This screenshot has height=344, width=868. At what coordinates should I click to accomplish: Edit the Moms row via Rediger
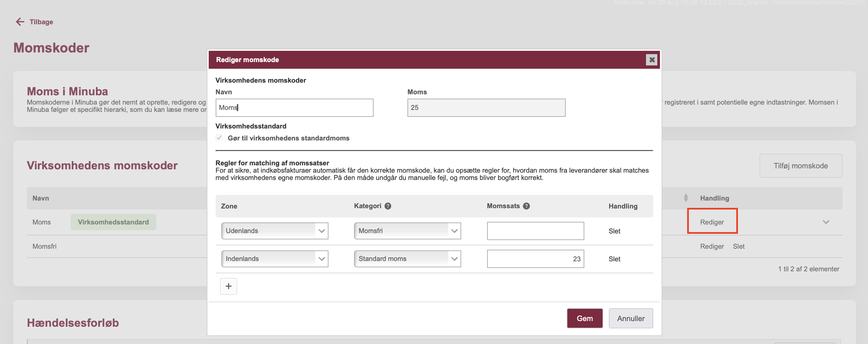pos(712,222)
